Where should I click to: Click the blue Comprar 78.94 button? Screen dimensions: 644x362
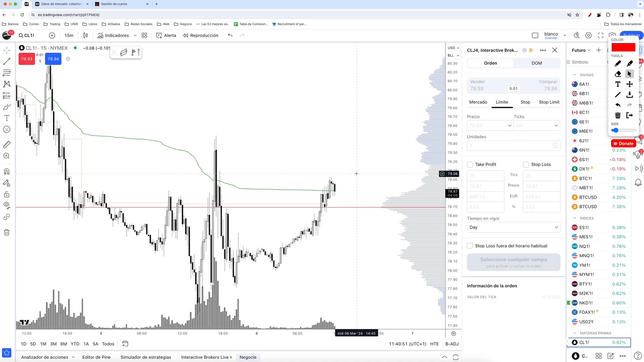pyautogui.click(x=537, y=85)
